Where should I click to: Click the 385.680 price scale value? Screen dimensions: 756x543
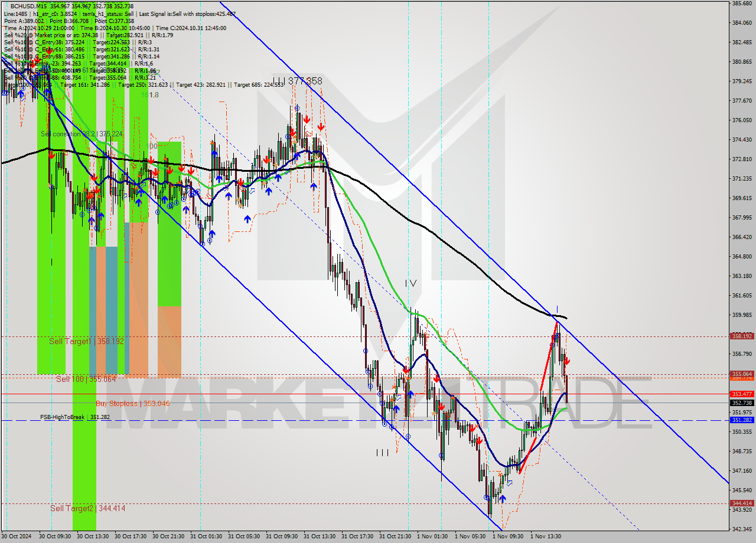(741, 4)
